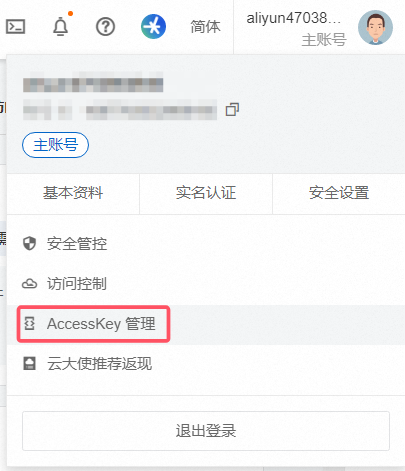Click the user avatar picture
Image resolution: width=405 pixels, height=471 pixels.
(x=375, y=27)
